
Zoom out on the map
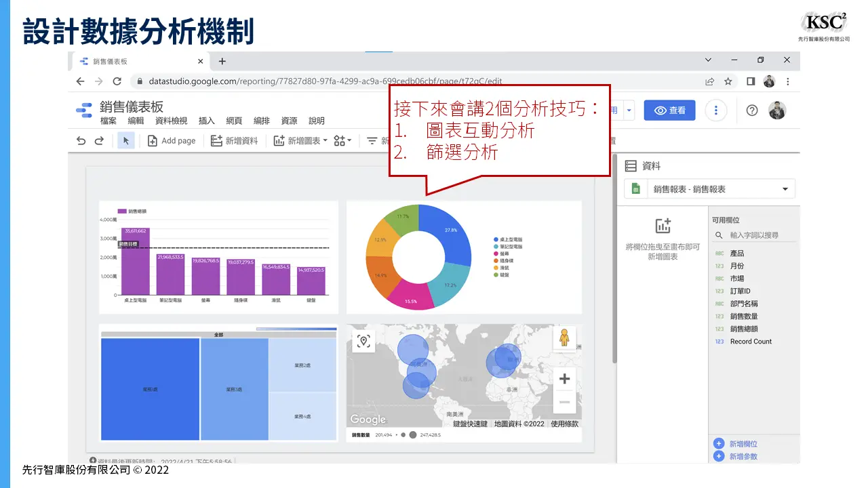click(x=564, y=402)
